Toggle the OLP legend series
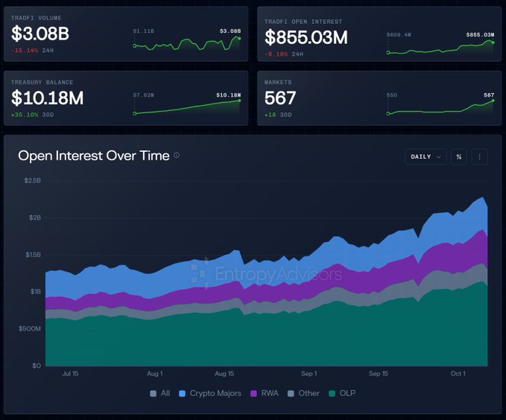This screenshot has width=506, height=420. pos(342,393)
